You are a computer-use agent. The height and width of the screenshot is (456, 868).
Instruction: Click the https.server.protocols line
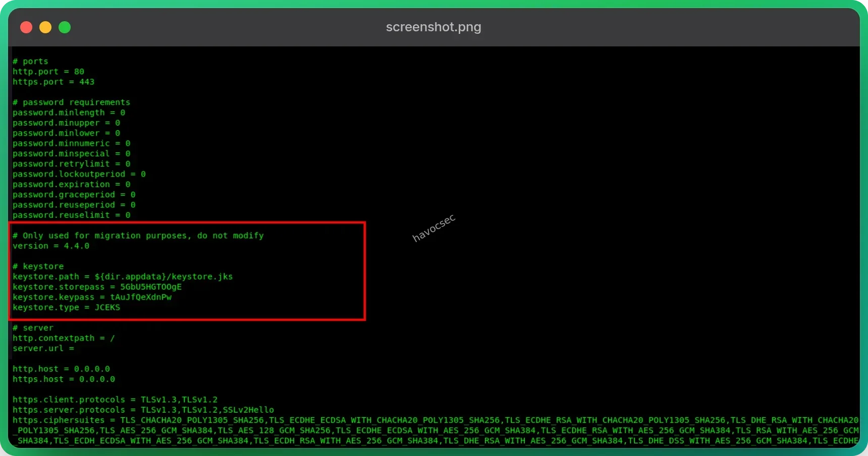[x=143, y=410]
